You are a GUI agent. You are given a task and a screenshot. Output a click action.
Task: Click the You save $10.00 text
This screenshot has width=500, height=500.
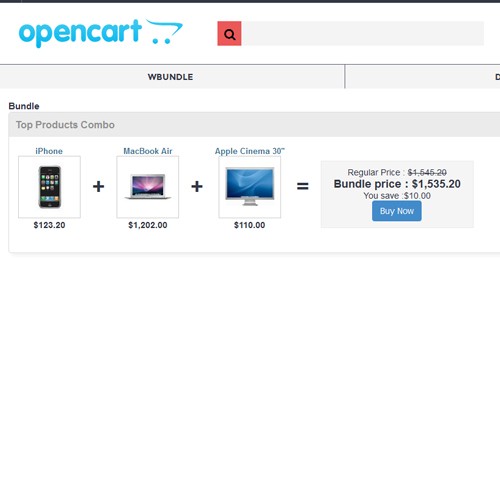397,196
